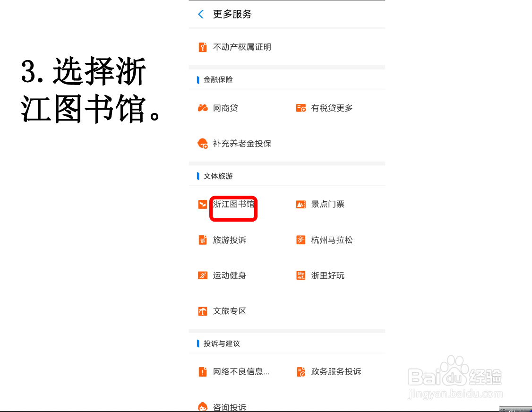Open 文旅专区 service
The width and height of the screenshot is (532, 412).
tap(229, 311)
